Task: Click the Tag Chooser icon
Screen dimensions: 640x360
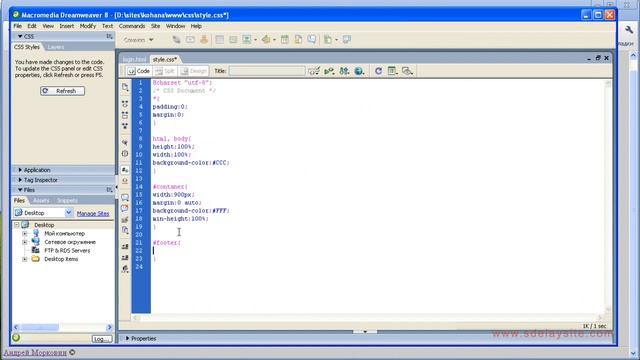Action: pos(347,40)
